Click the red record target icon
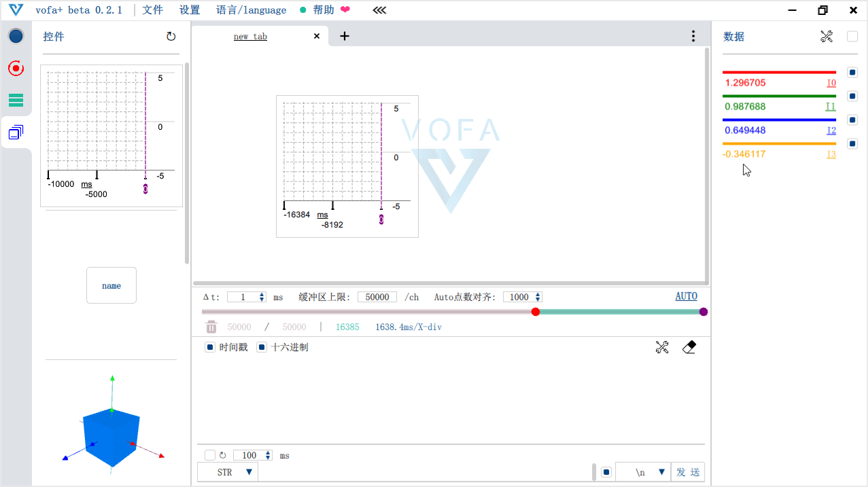This screenshot has width=868, height=487. click(x=16, y=68)
